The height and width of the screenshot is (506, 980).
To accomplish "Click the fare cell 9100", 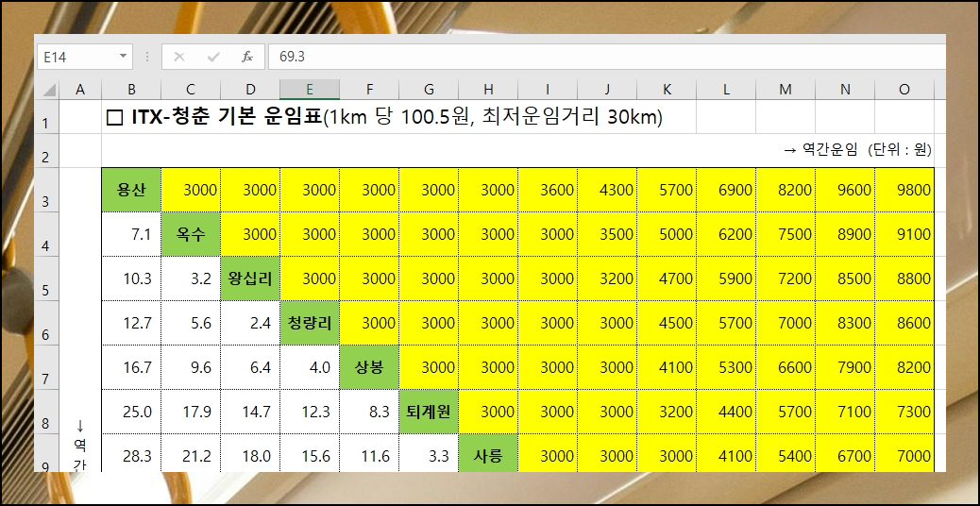I will point(904,234).
